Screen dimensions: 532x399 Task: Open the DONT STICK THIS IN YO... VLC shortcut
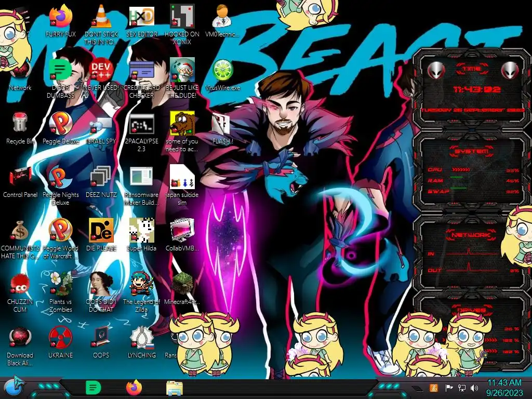tap(101, 16)
